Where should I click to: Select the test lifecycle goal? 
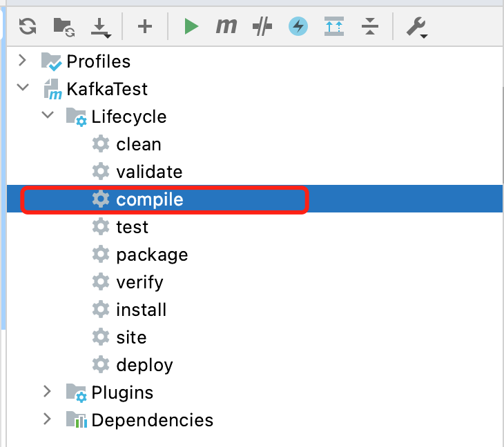point(133,227)
